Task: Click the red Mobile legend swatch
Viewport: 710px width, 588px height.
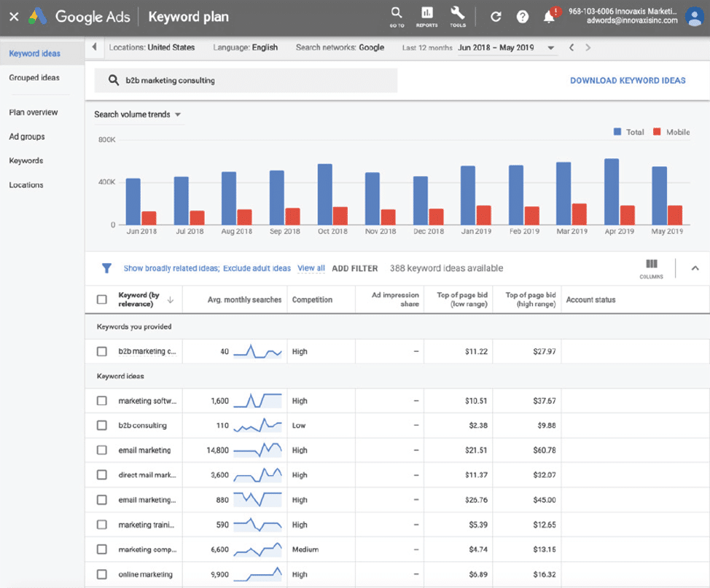Action: tap(657, 132)
